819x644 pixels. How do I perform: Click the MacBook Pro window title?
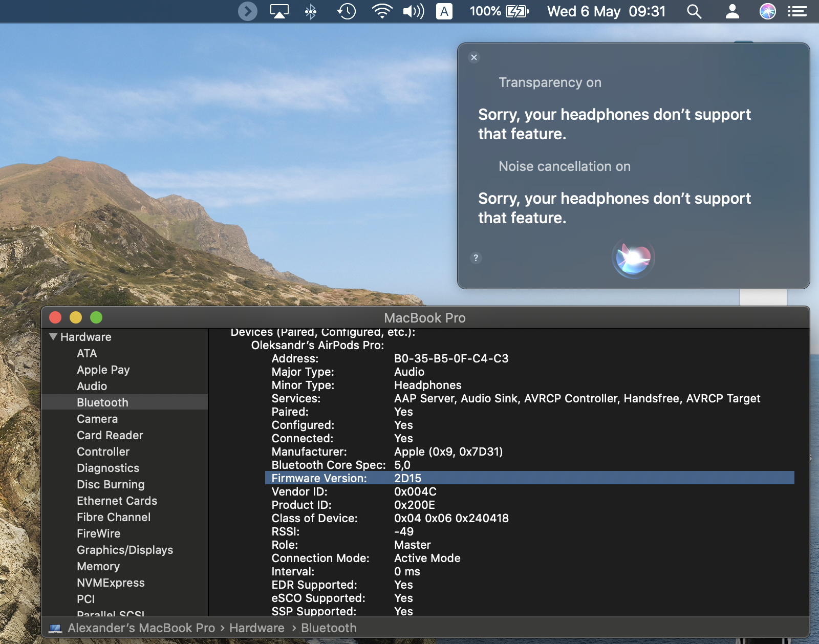pyautogui.click(x=425, y=318)
